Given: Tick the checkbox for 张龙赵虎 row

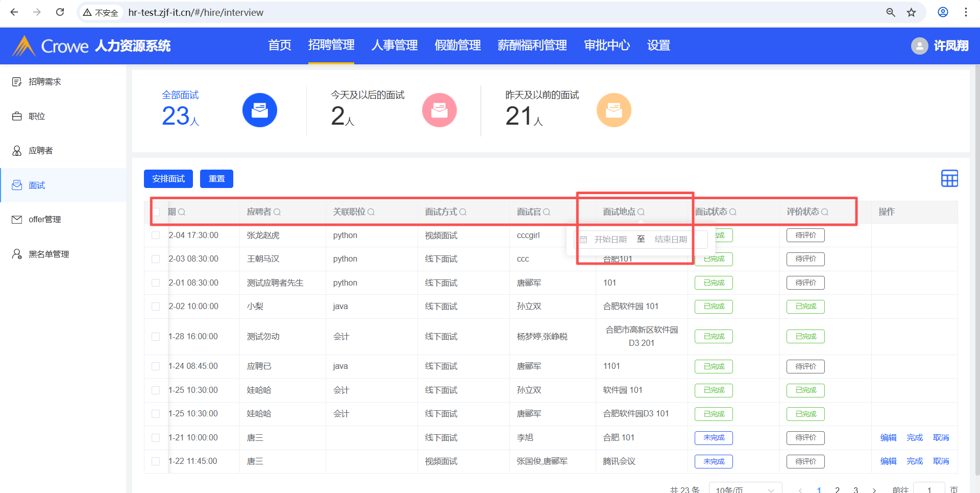Looking at the screenshot, I should tap(156, 236).
